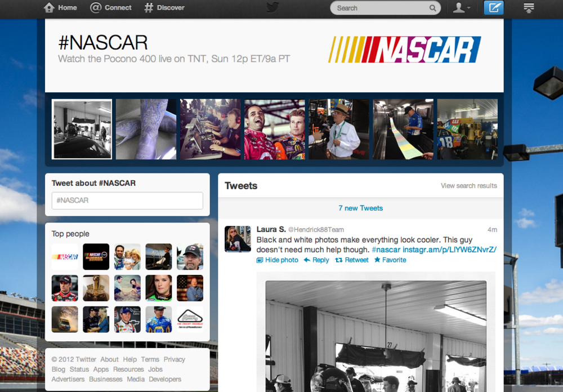Click the search magnifier icon
Image resolution: width=563 pixels, height=392 pixels.
pos(432,8)
